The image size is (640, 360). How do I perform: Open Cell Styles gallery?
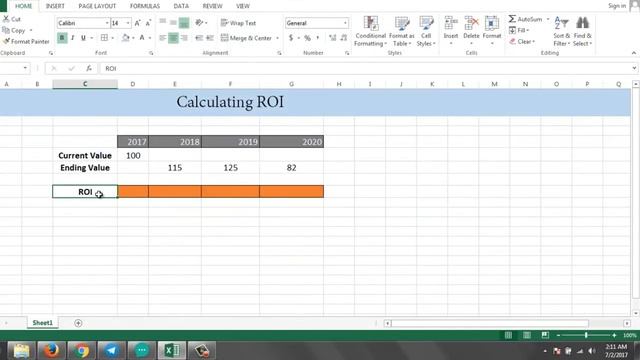point(426,31)
